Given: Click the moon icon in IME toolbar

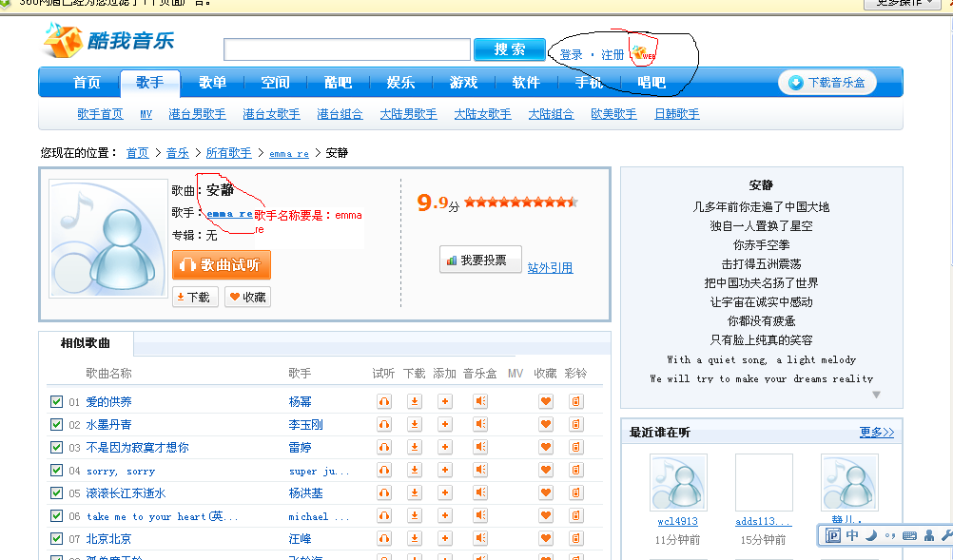Looking at the screenshot, I should pos(871,535).
